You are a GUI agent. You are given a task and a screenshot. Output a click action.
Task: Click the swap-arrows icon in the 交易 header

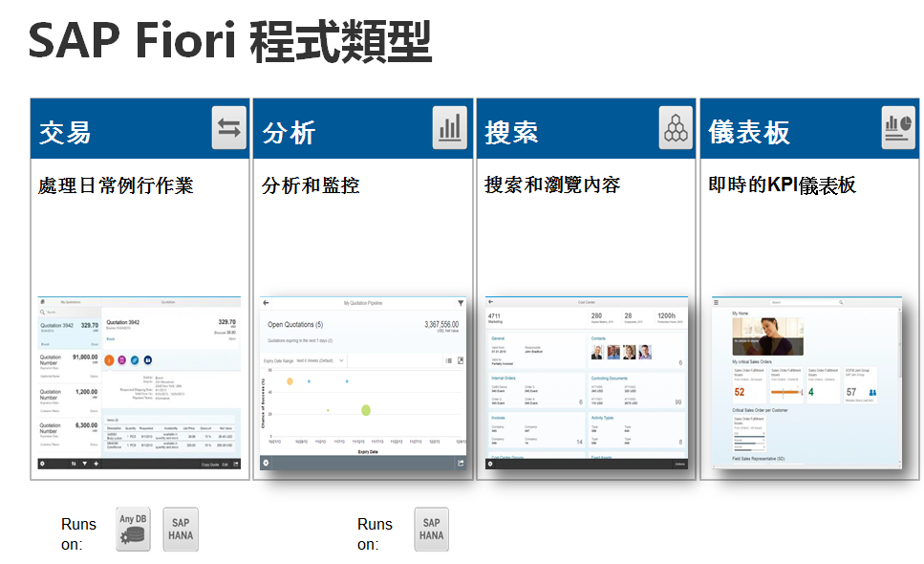pos(229,128)
